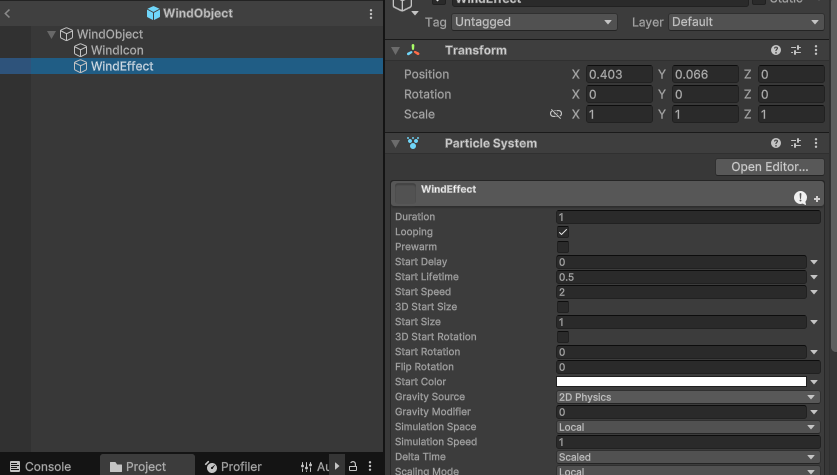This screenshot has height=475, width=837.
Task: Toggle the Looping checkbox
Action: (x=563, y=232)
